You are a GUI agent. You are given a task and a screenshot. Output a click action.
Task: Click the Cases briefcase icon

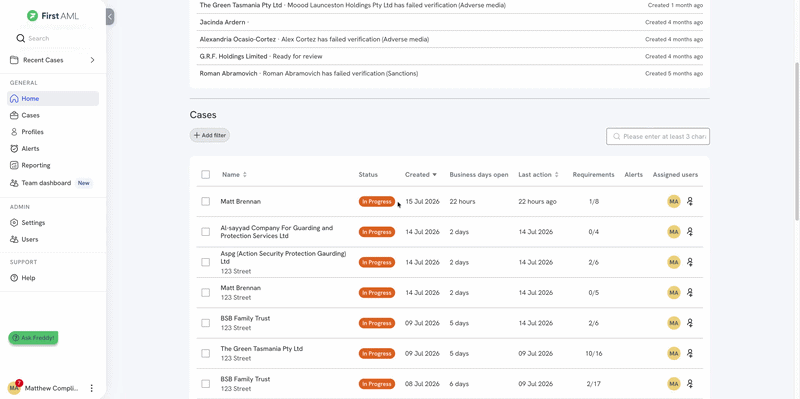click(14, 116)
